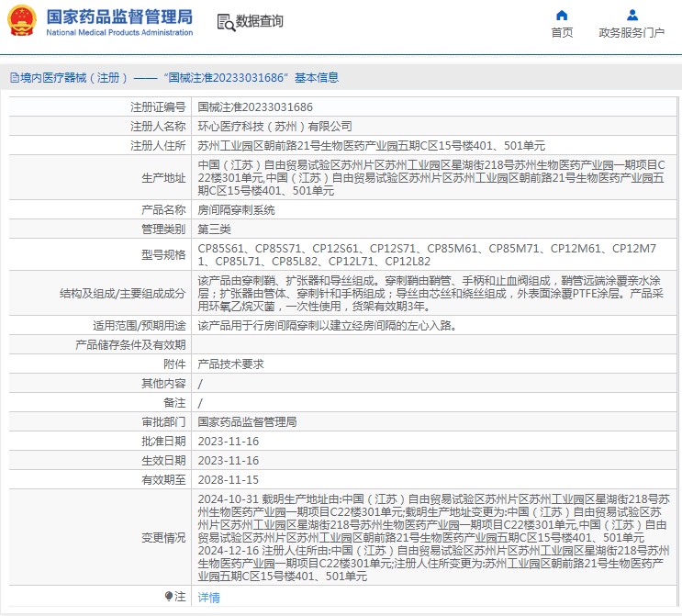Click the national emblem logo icon
Viewport: 682px width, 616px height.
[x=22, y=20]
